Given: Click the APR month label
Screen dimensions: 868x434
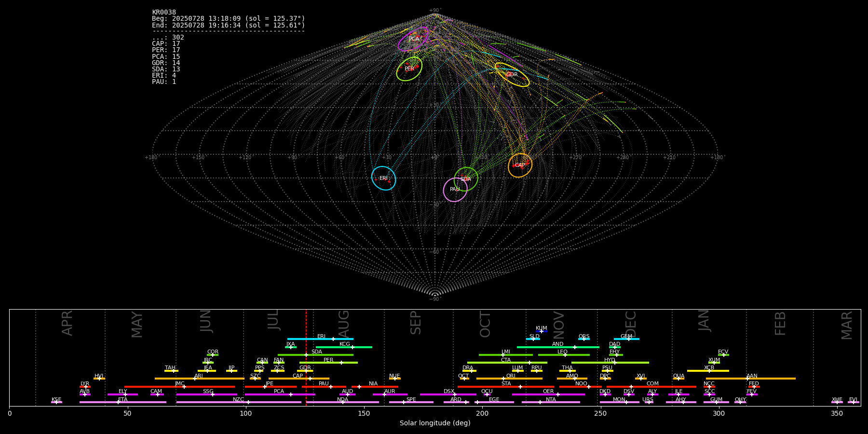Looking at the screenshot, I should 67,323.
